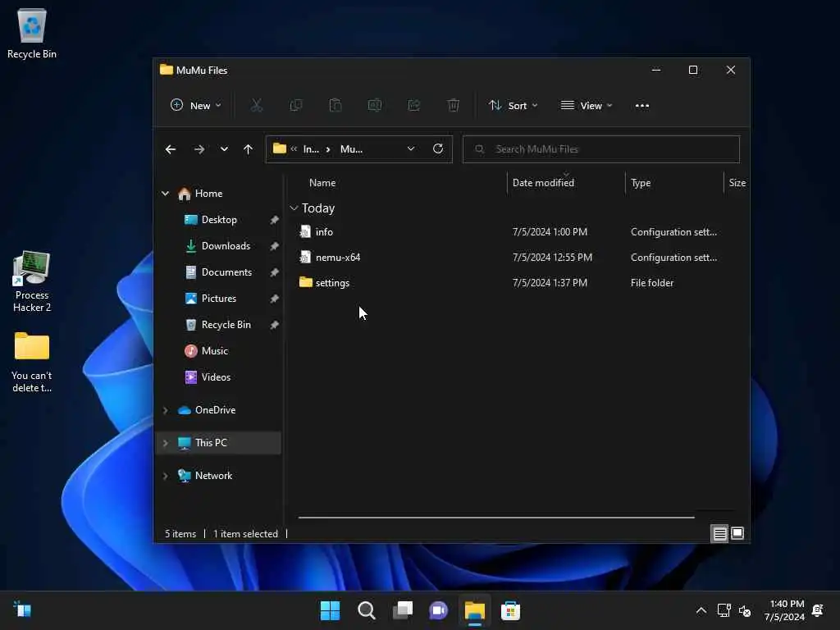
Task: Open the View dropdown menu
Action: click(x=586, y=106)
